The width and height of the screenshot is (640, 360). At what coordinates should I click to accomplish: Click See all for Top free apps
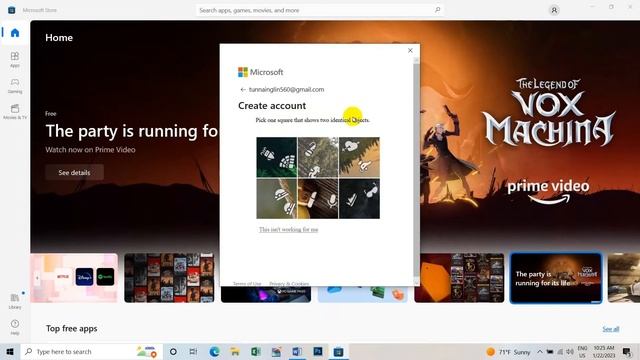[611, 329]
